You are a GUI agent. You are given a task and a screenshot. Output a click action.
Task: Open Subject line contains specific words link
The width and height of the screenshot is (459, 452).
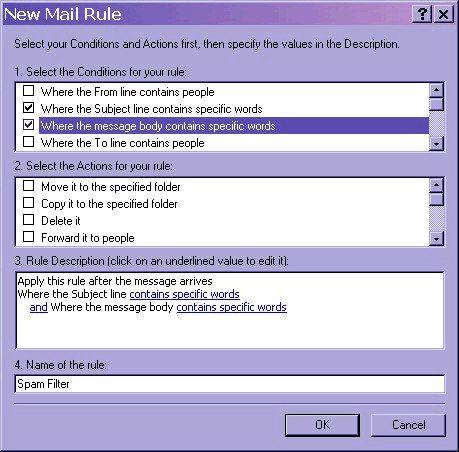(x=184, y=294)
